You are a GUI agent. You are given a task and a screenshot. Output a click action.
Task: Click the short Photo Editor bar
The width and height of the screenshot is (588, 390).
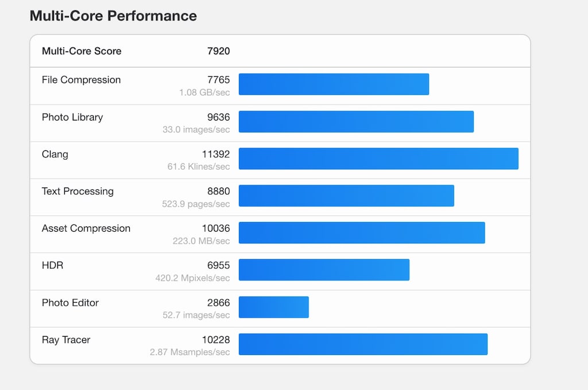pos(274,307)
